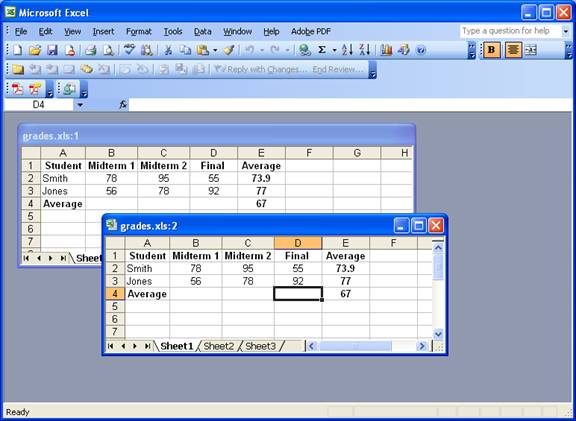
Task: Click the green icon in the toolbar beside the PDF icons
Action: 69,89
